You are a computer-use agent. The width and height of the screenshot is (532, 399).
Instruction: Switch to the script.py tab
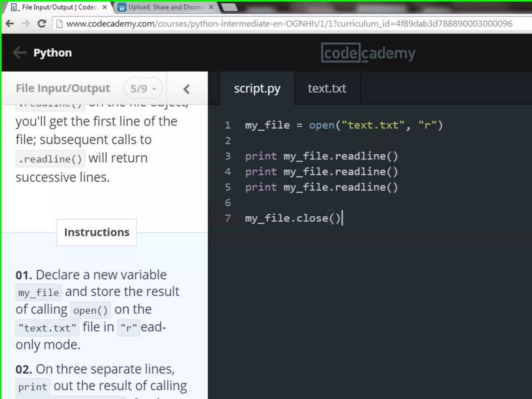(x=257, y=88)
